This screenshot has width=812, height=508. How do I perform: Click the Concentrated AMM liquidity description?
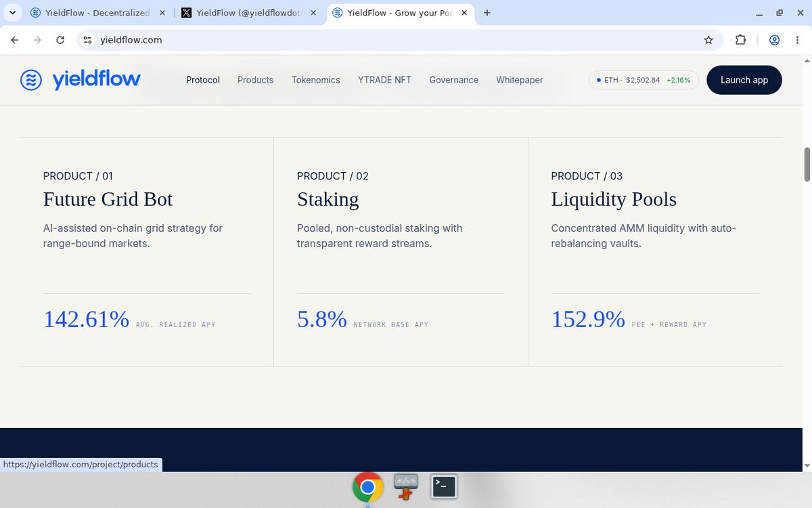[644, 236]
